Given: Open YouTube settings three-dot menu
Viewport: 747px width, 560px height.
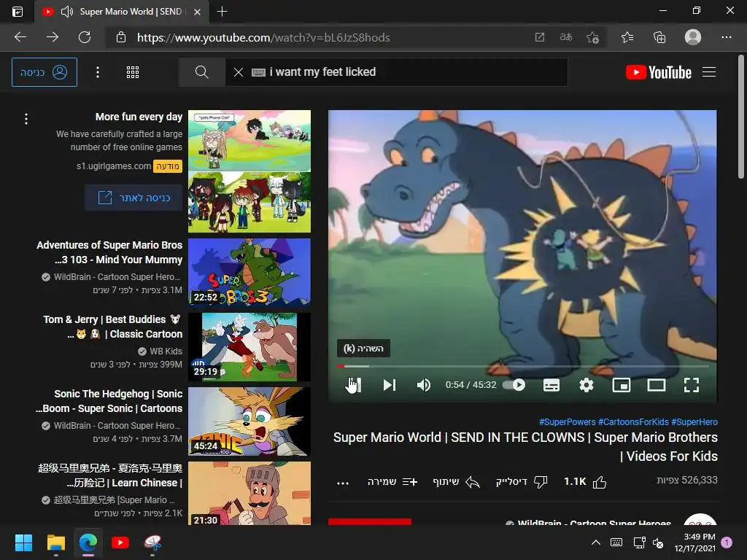Looking at the screenshot, I should [x=98, y=72].
